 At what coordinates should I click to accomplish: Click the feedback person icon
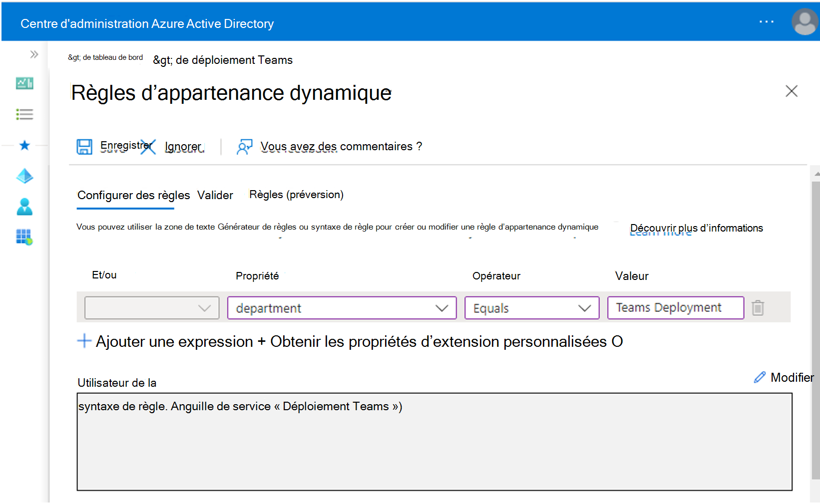click(x=244, y=147)
